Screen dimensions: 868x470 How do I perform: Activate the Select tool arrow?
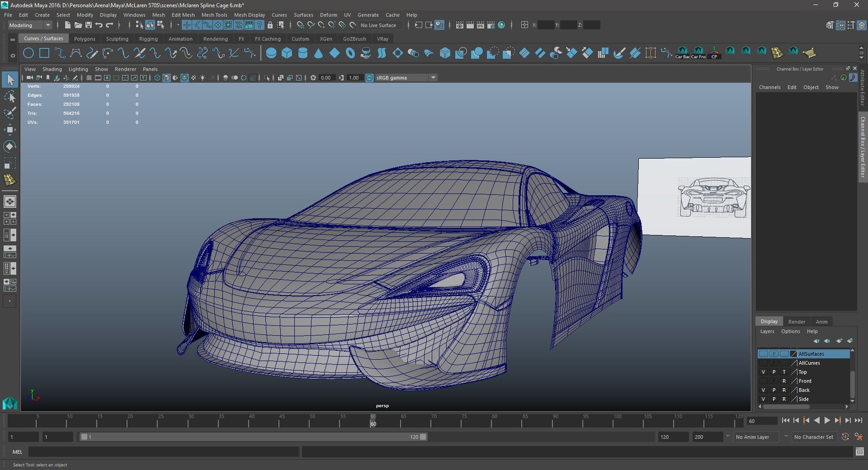coord(10,80)
